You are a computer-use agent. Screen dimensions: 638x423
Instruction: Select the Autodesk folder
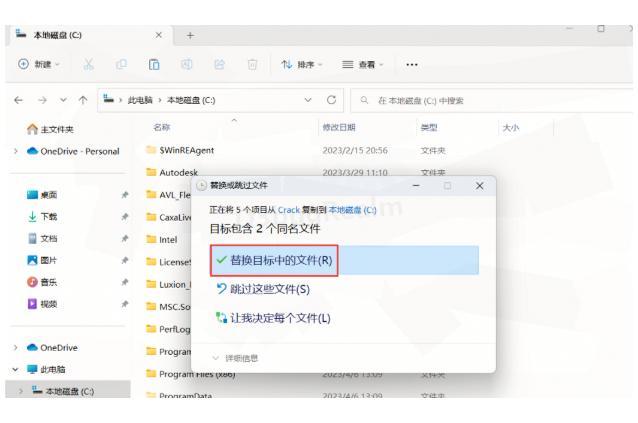tap(172, 172)
